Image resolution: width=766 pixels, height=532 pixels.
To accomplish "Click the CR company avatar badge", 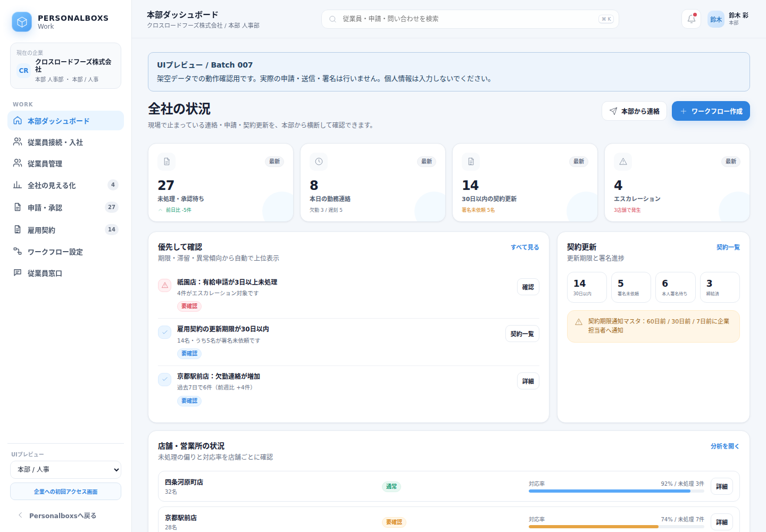I will pos(24,70).
